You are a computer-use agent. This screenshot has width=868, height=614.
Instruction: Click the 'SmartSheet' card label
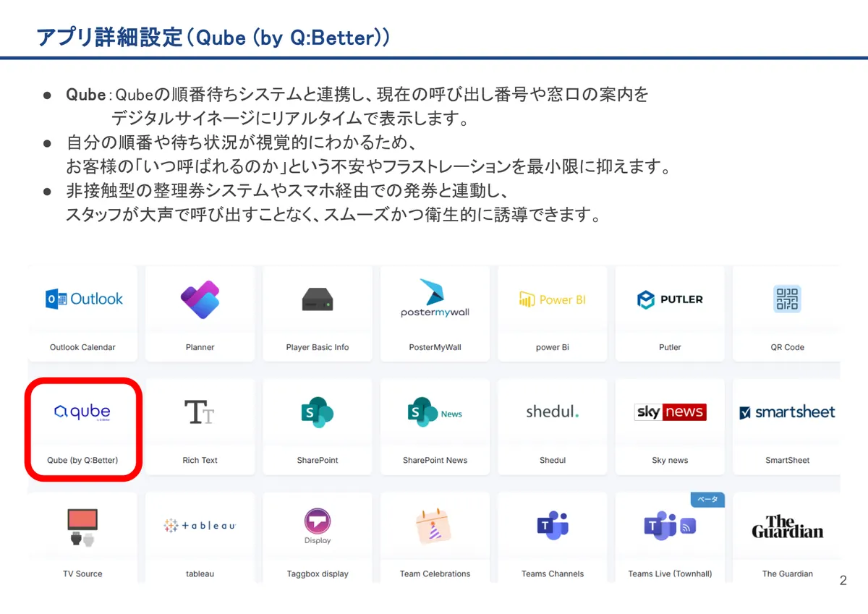787,460
